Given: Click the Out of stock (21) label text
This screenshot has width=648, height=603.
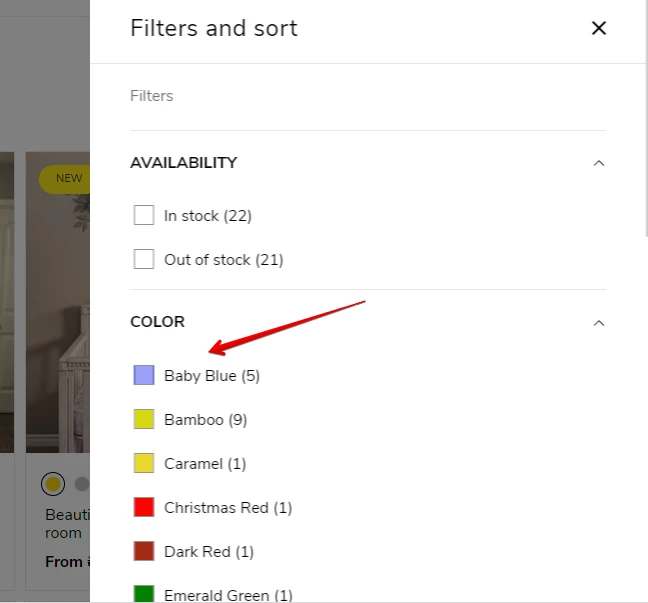Looking at the screenshot, I should (224, 260).
